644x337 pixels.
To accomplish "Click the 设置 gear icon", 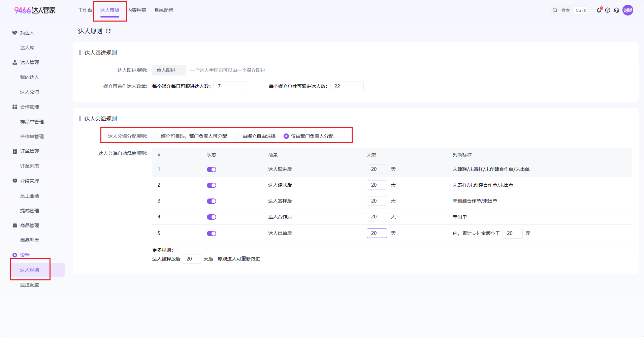I will click(15, 255).
